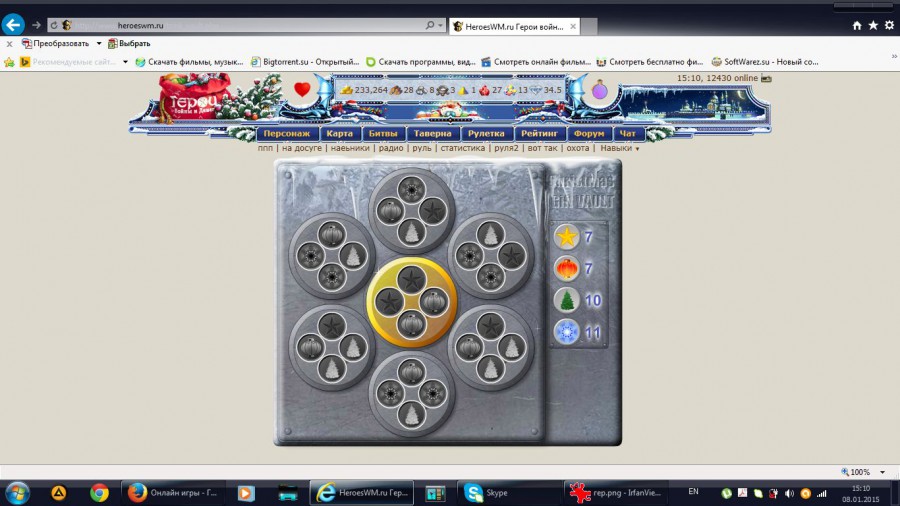Open the Windows Start button

click(17, 493)
